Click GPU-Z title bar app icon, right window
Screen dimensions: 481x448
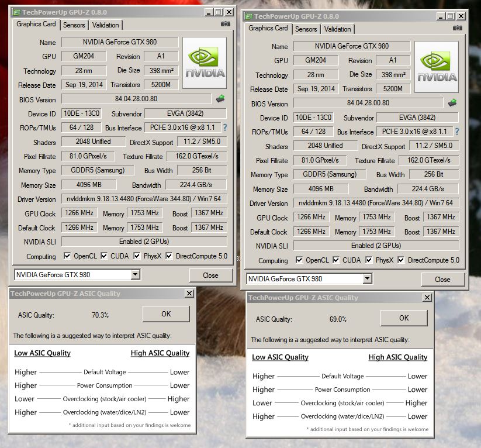tap(248, 16)
